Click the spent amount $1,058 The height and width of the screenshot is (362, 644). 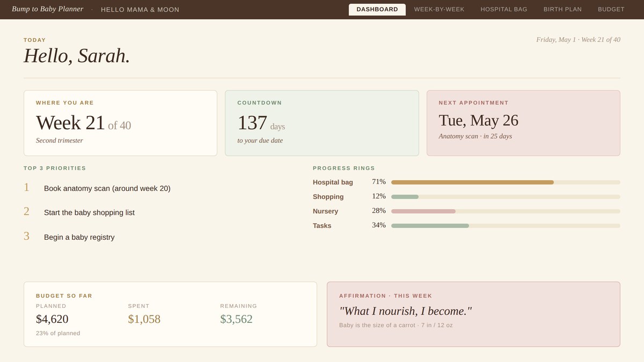[x=144, y=319]
